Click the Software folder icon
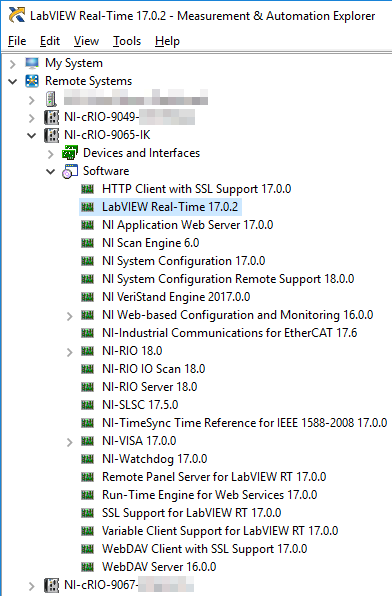392x596 pixels. click(x=70, y=171)
